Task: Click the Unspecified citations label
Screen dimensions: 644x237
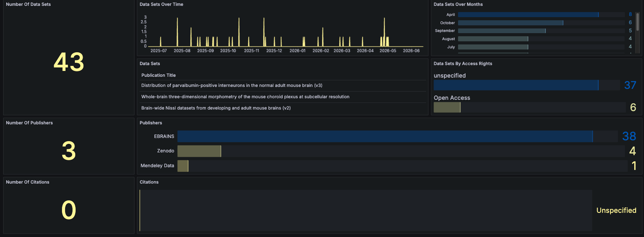Action: pyautogui.click(x=616, y=210)
